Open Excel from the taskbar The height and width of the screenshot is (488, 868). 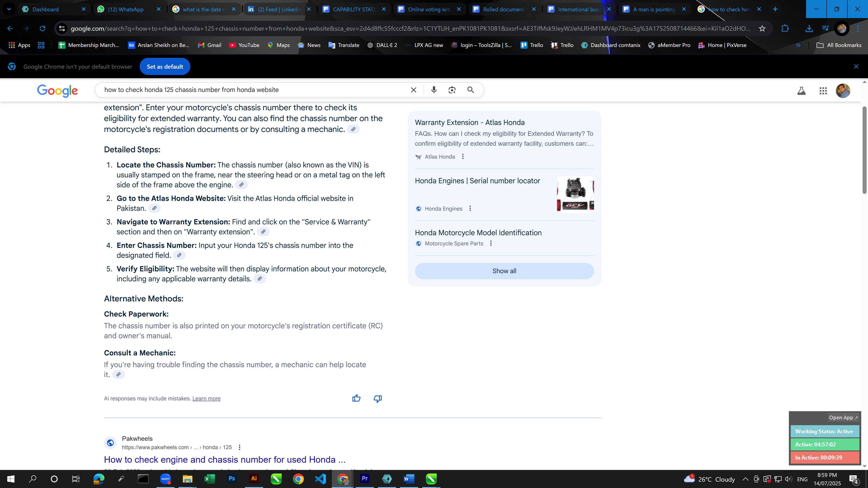(x=210, y=479)
